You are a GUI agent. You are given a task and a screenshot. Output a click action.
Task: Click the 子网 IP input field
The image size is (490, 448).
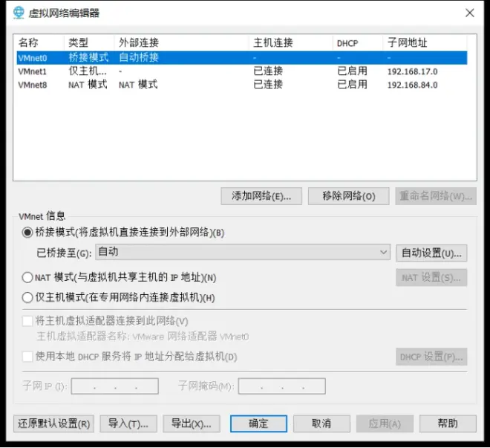[114, 386]
